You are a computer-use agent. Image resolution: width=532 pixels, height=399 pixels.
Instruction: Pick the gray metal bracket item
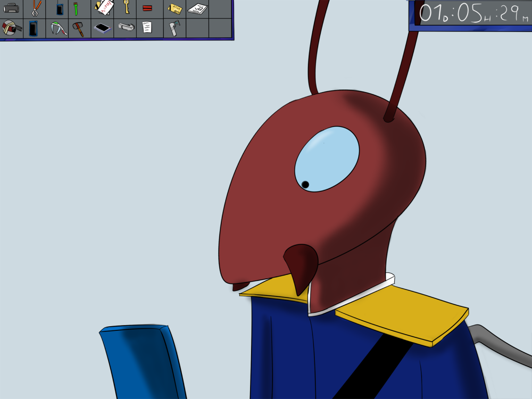pyautogui.click(x=126, y=27)
